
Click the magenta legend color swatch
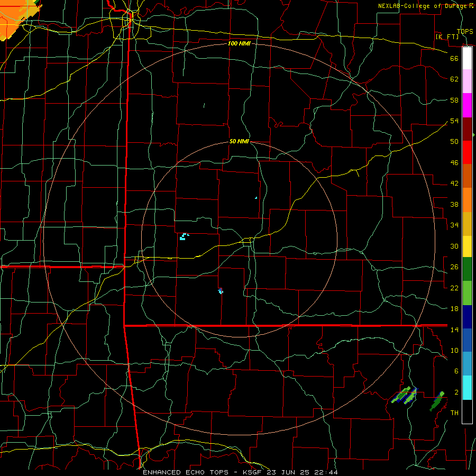click(467, 105)
